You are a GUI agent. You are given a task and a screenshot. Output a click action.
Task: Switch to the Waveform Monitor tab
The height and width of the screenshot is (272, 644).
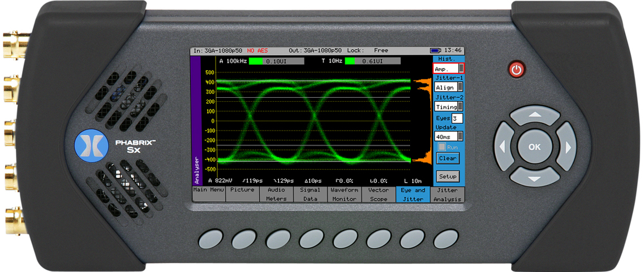(x=344, y=195)
